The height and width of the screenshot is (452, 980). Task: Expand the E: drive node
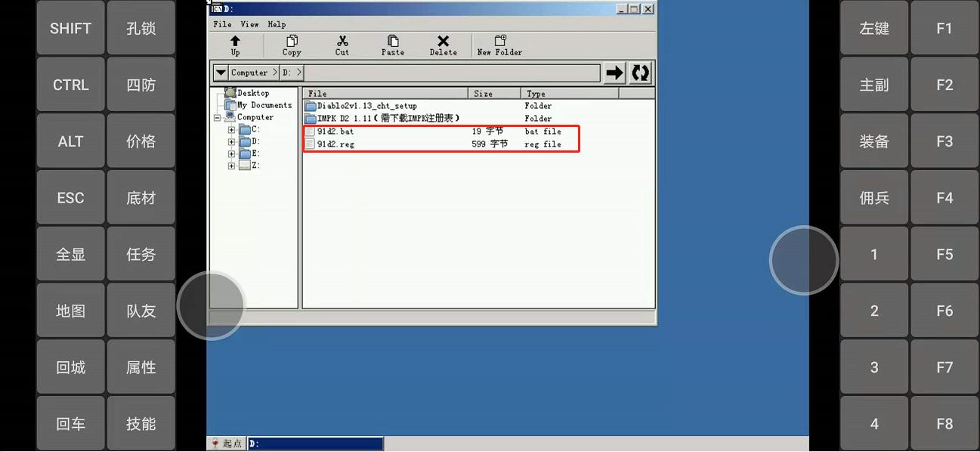tap(232, 153)
